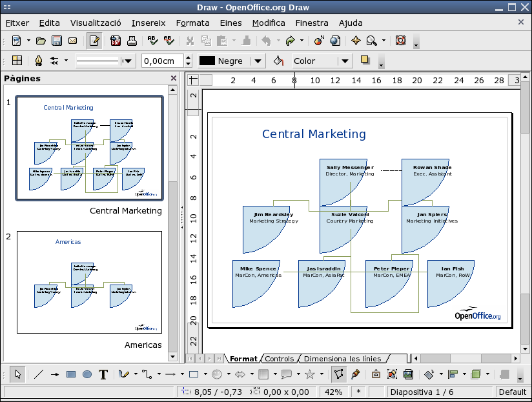Expand the Curve tool dropdown arrow
The image size is (532, 402).
pos(136,374)
